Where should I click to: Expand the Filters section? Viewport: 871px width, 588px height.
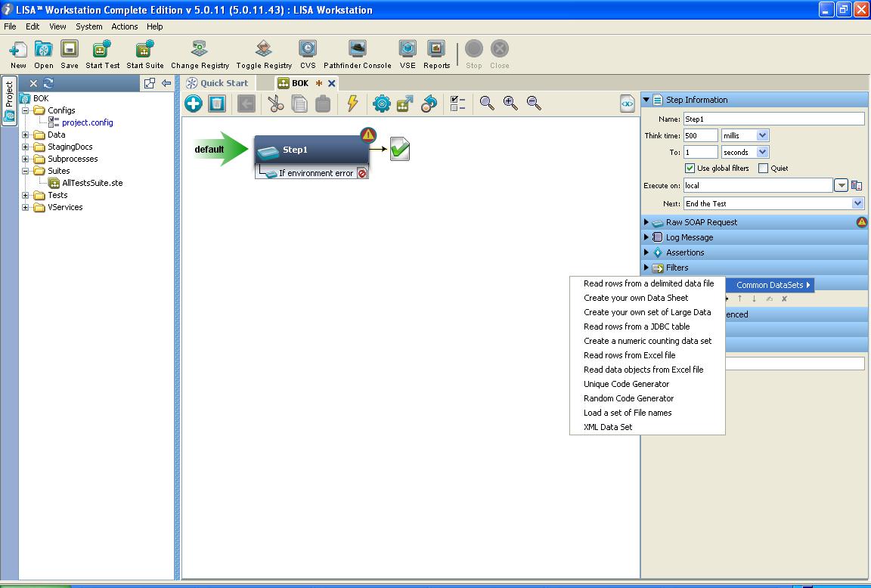click(646, 268)
